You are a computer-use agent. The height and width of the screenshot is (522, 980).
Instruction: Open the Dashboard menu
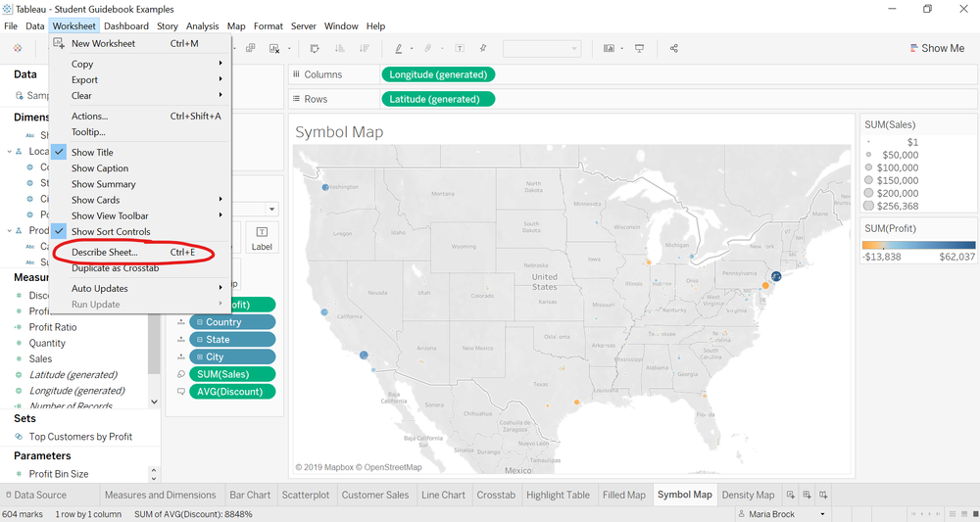(x=126, y=26)
